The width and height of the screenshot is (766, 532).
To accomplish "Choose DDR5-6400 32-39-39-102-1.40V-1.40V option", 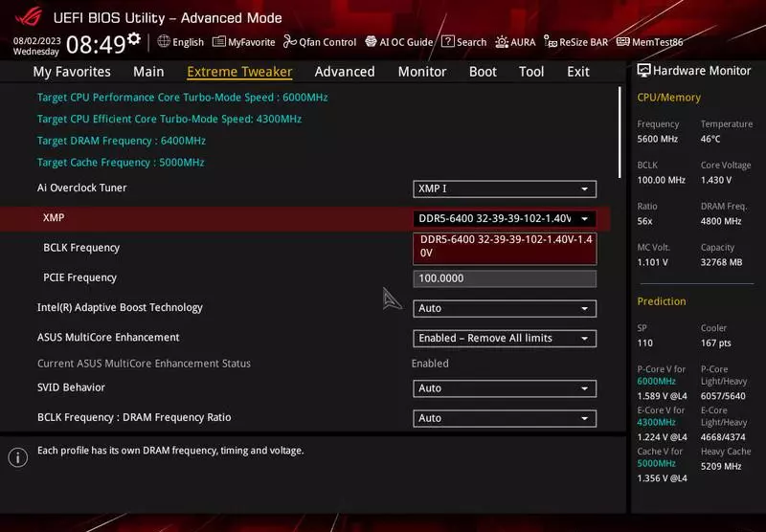I will coord(505,247).
